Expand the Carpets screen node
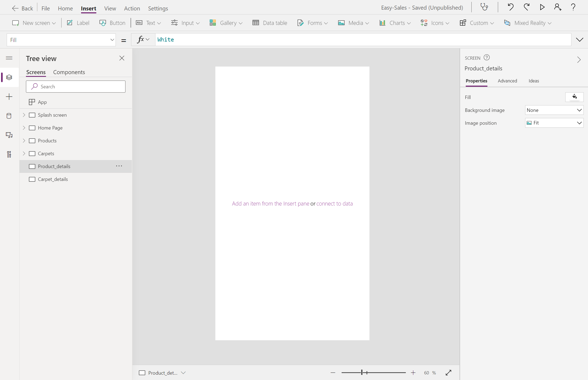588x380 pixels. (x=24, y=153)
